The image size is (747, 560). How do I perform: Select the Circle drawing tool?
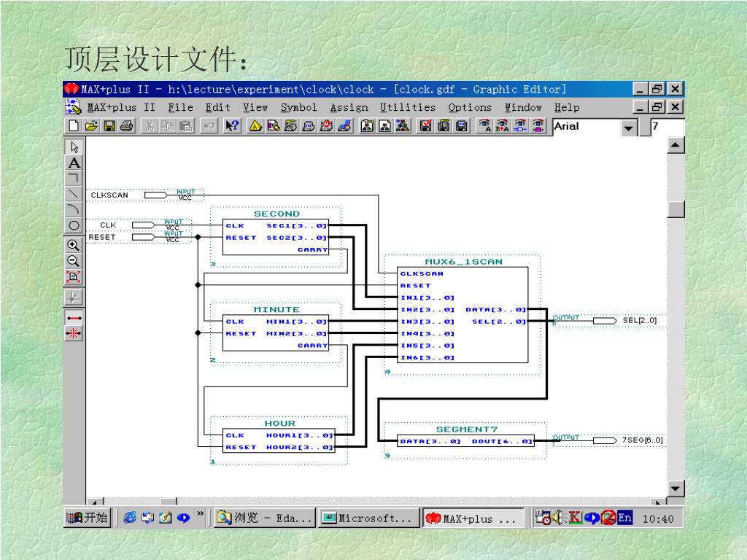coord(74,225)
